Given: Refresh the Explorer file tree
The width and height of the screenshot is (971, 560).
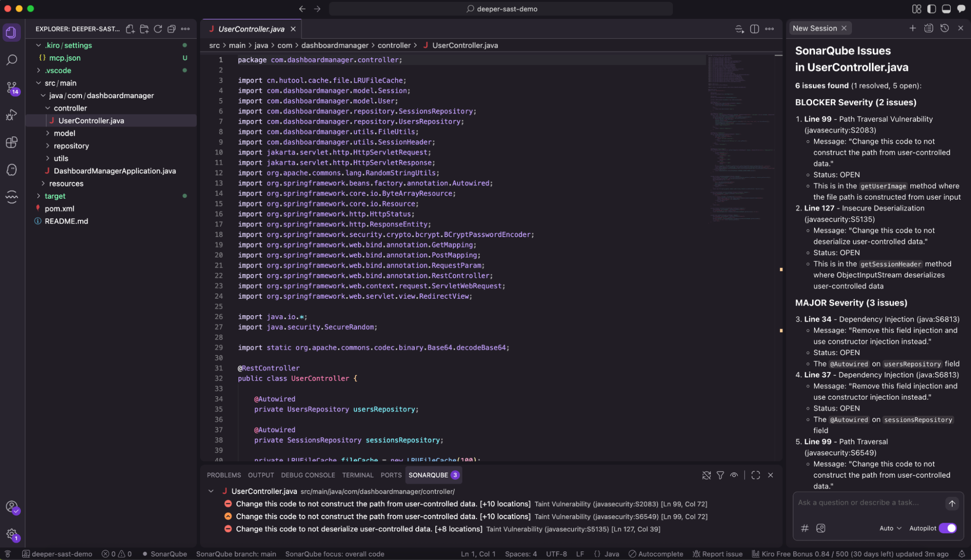Looking at the screenshot, I should 158,29.
